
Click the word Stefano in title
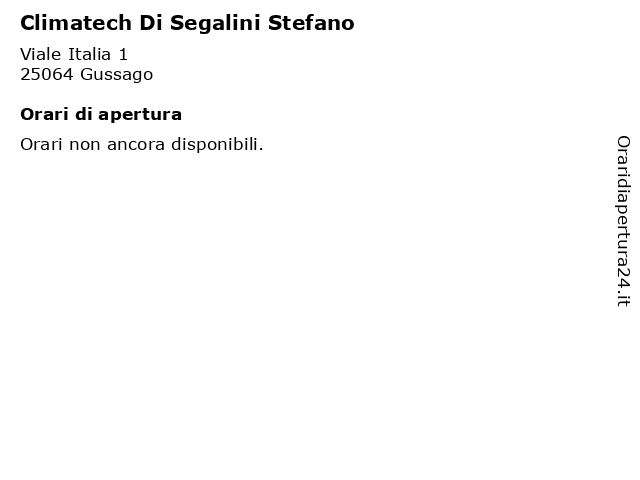tap(311, 23)
